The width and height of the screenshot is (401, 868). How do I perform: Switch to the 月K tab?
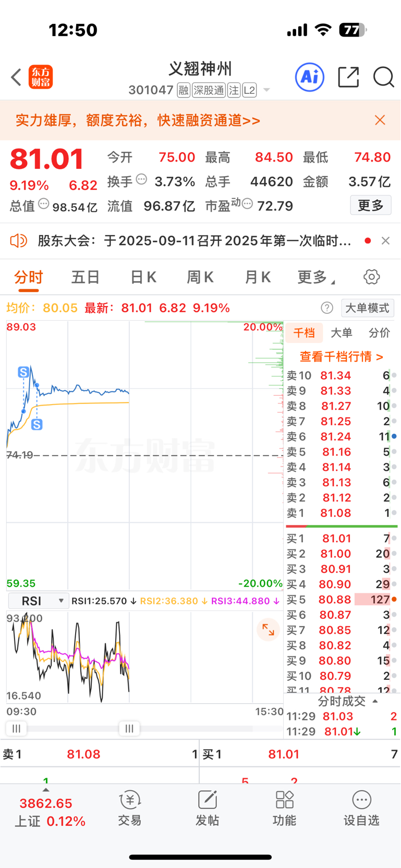point(258,277)
